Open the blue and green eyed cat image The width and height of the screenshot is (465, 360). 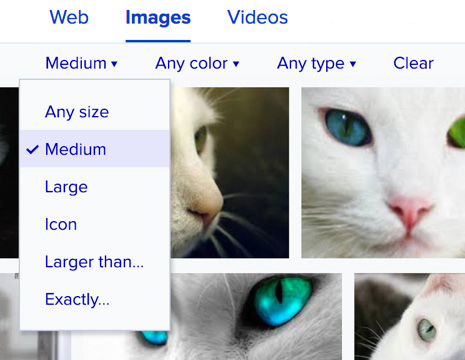[383, 172]
